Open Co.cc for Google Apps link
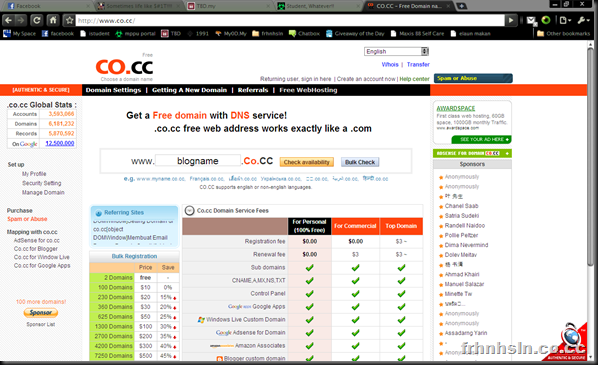The width and height of the screenshot is (598, 365). (42, 265)
